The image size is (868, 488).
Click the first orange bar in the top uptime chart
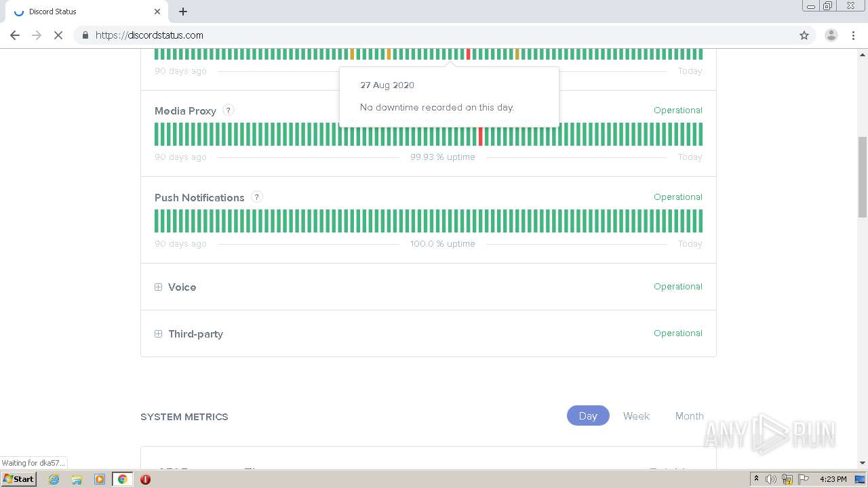[352, 54]
